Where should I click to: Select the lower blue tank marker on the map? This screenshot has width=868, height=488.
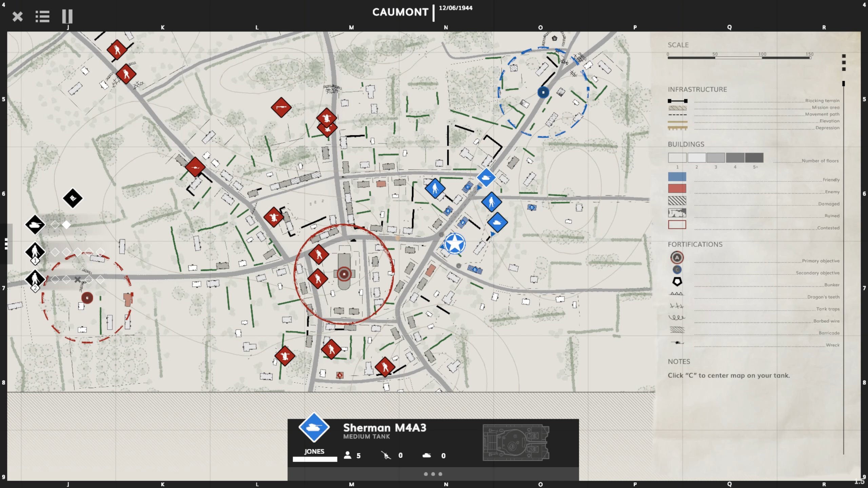(497, 222)
